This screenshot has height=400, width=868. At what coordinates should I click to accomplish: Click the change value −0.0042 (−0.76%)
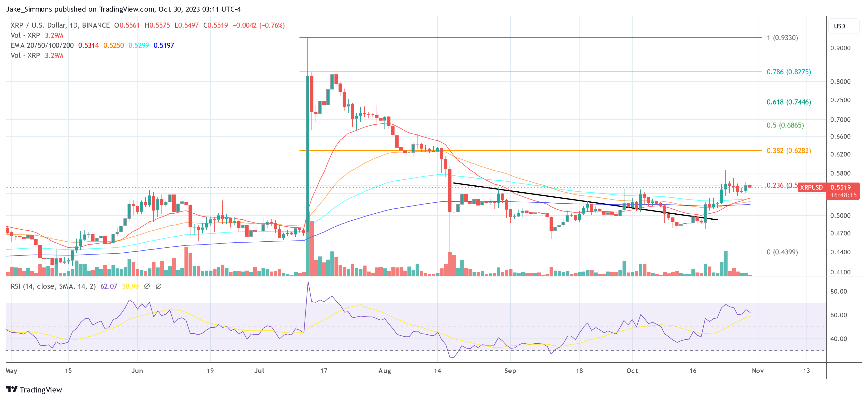(x=258, y=25)
